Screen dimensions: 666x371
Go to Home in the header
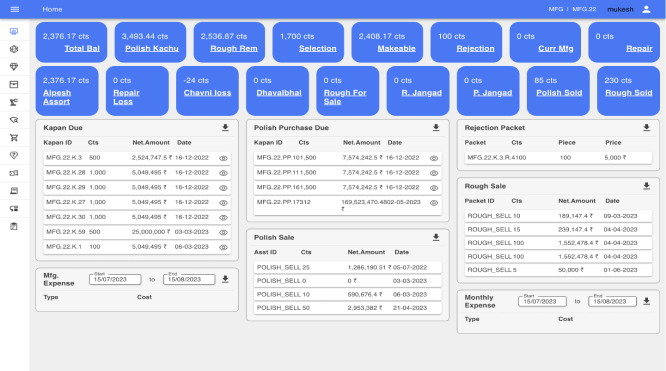click(52, 9)
